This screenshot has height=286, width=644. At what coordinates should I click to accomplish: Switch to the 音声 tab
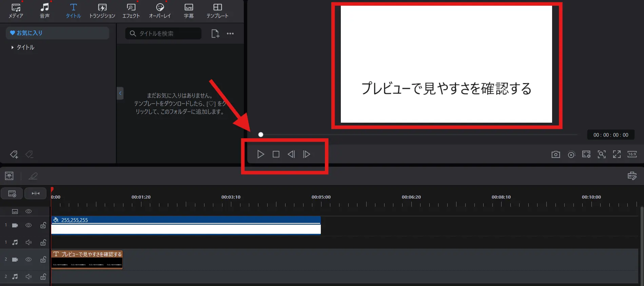click(45, 11)
